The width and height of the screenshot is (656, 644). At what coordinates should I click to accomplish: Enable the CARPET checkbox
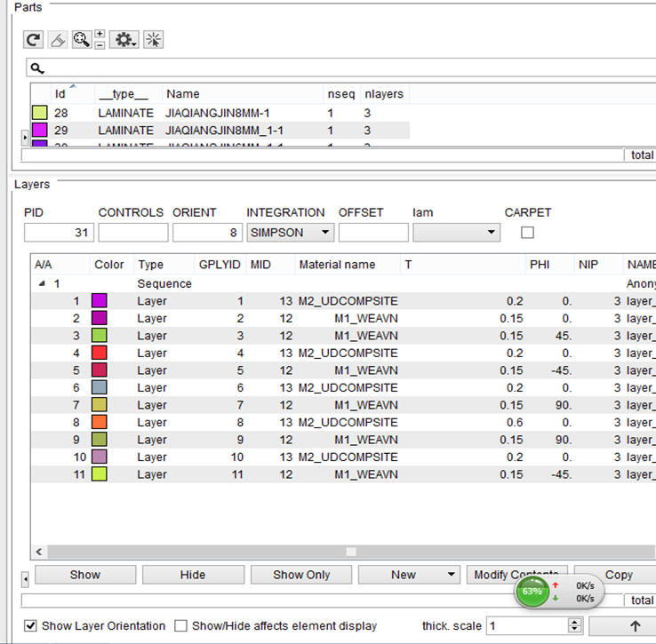pos(528,233)
